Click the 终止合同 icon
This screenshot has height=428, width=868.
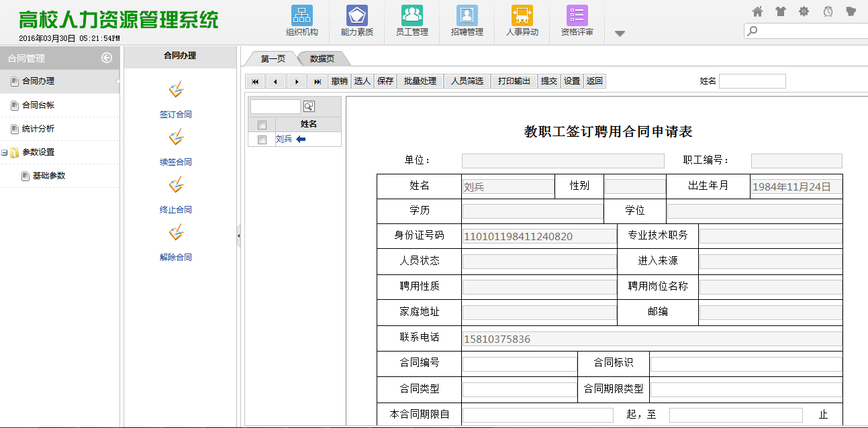[176, 185]
